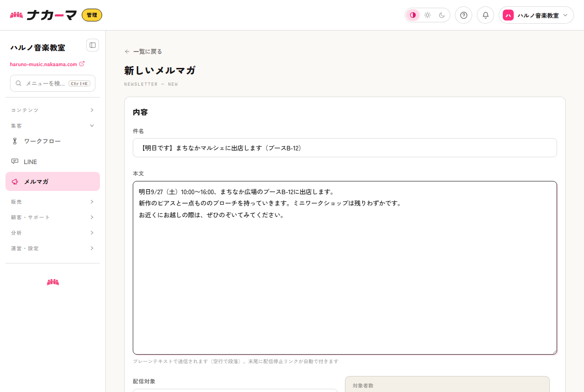
Task: Click 一覧に戻る back link
Action: tap(143, 52)
